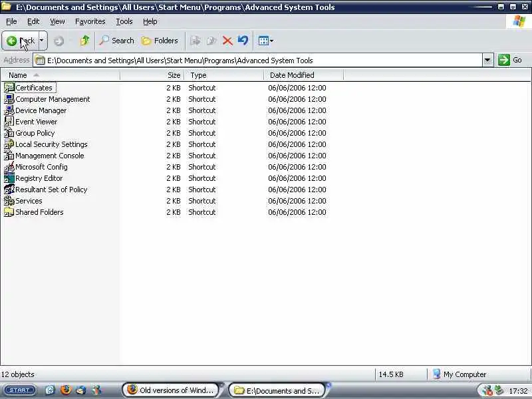Click the green Go button

[510, 60]
